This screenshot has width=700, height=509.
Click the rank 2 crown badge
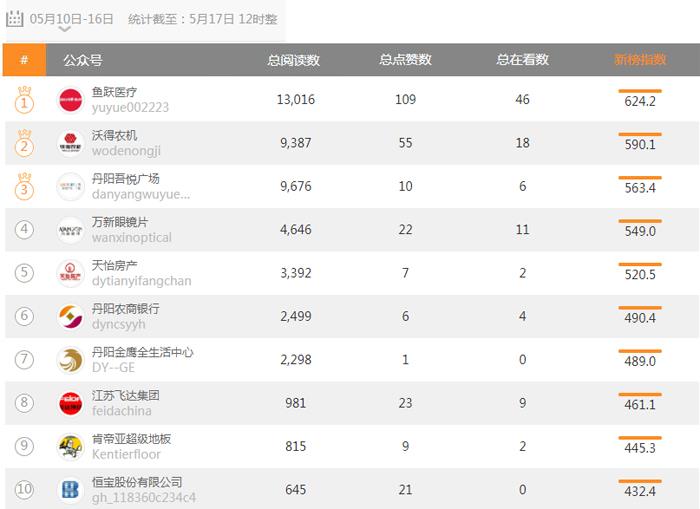point(24,143)
